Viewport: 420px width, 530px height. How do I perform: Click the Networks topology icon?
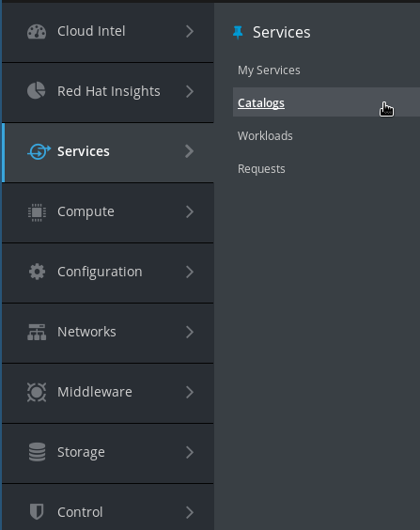point(37,332)
